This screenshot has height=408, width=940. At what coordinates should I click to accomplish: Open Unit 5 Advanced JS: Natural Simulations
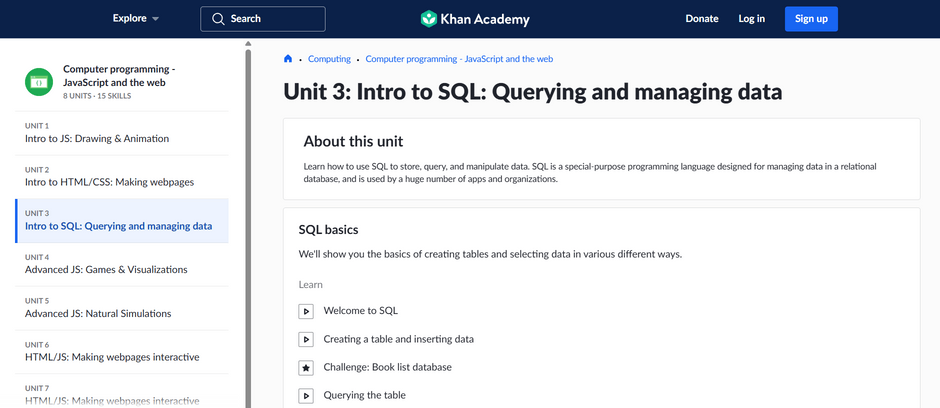coord(98,313)
